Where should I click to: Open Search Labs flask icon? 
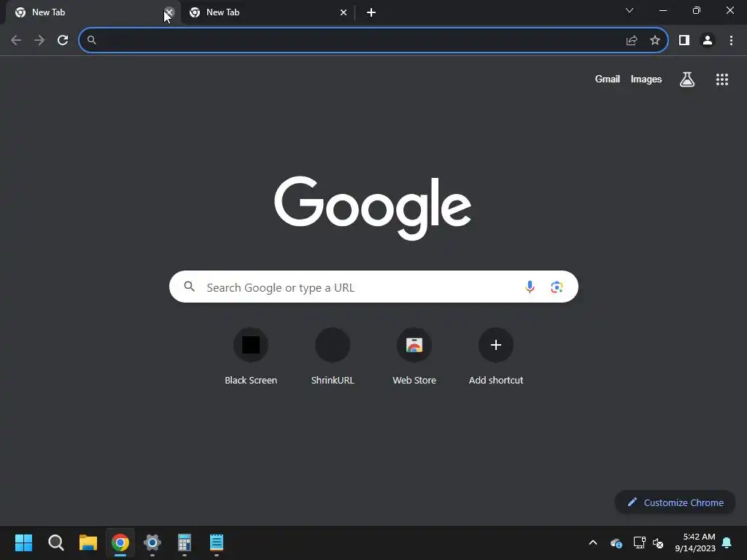pos(687,79)
